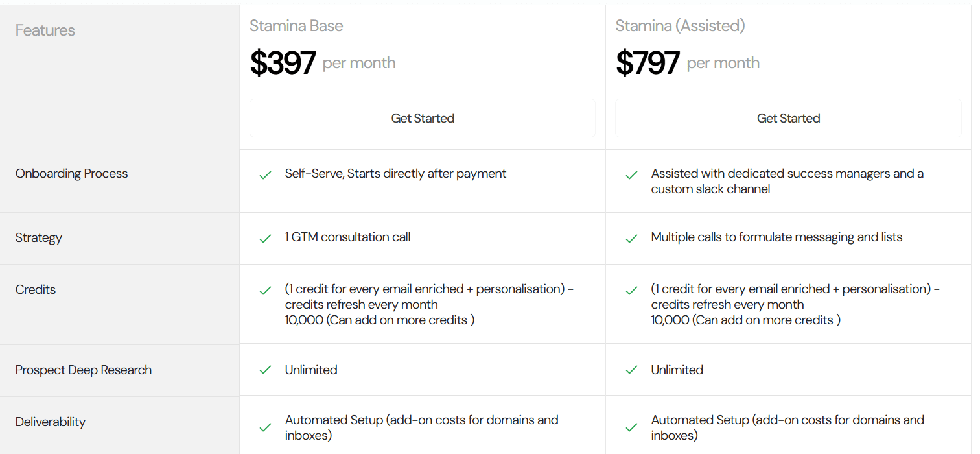Screen dimensions: 980x454
Task: Click Credits checkmark in Stamina (Assisted) column
Action: click(x=631, y=291)
